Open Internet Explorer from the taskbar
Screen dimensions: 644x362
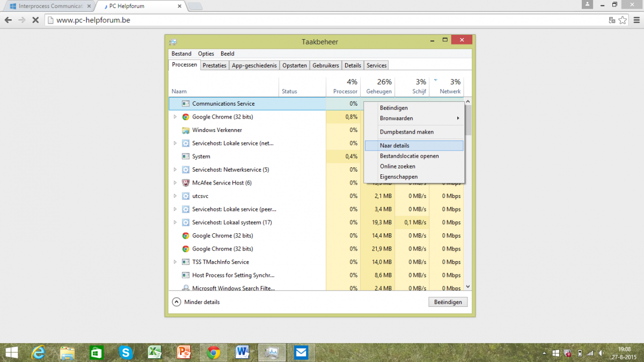coord(39,352)
